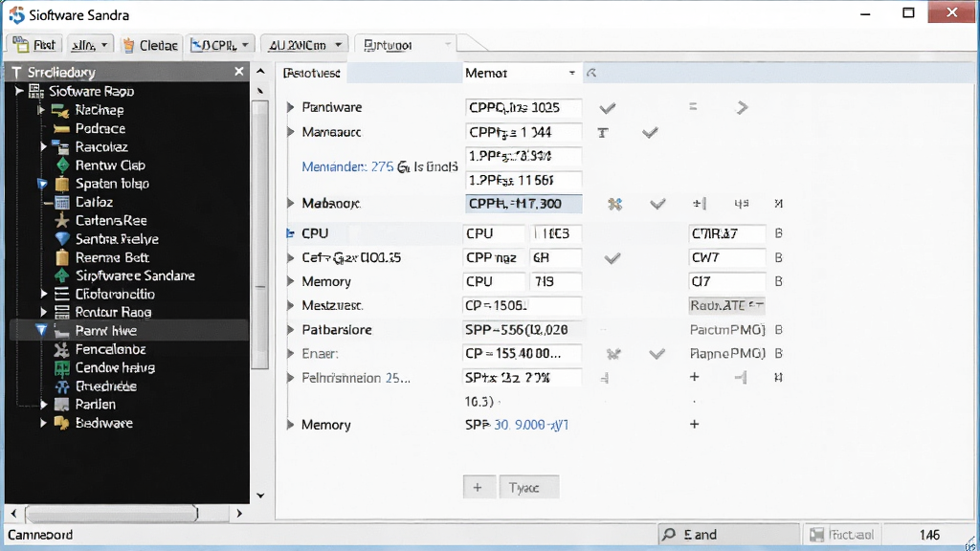
Task: Click the Spaten tolqo folder icon
Action: (62, 184)
